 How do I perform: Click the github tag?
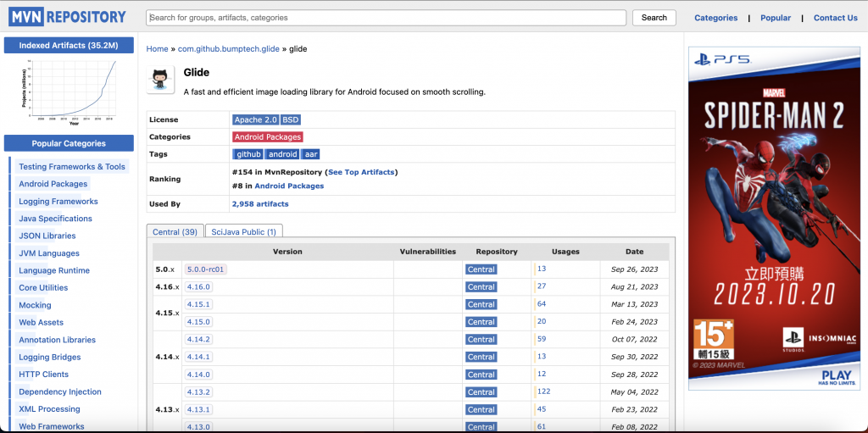pyautogui.click(x=248, y=154)
